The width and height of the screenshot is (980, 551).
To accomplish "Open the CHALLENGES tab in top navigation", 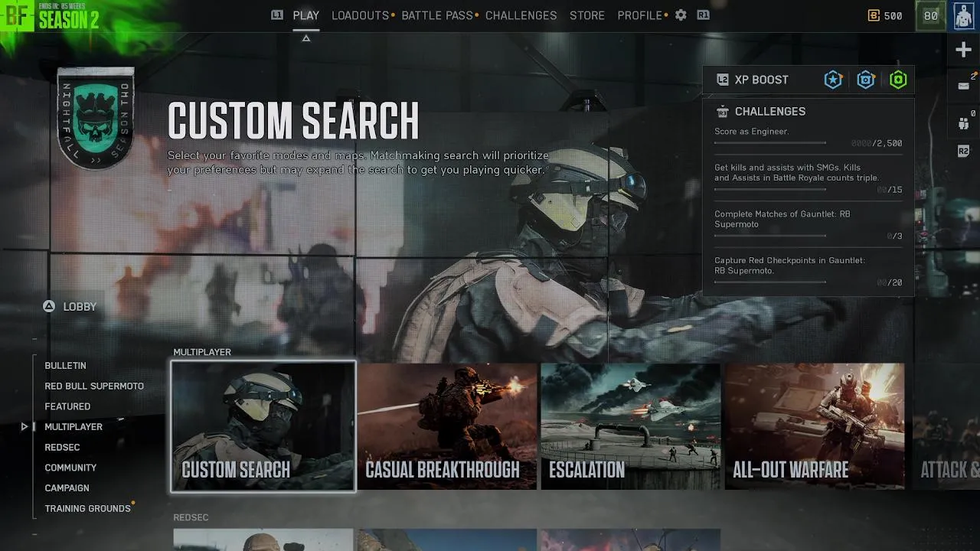I will click(521, 15).
